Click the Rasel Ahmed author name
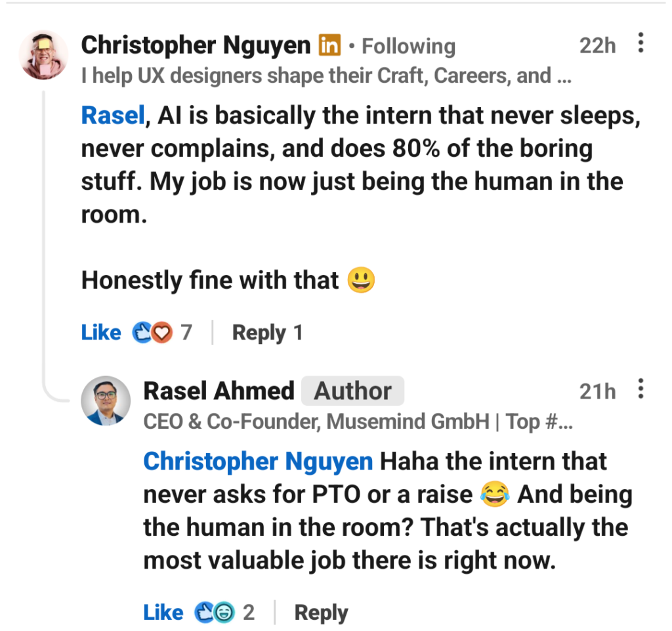The image size is (672, 631). 219,391
